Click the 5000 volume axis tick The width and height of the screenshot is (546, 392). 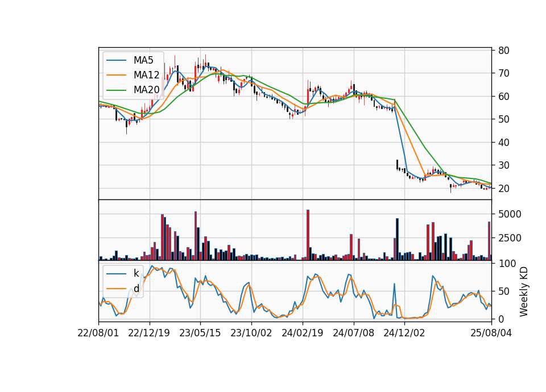click(x=510, y=214)
